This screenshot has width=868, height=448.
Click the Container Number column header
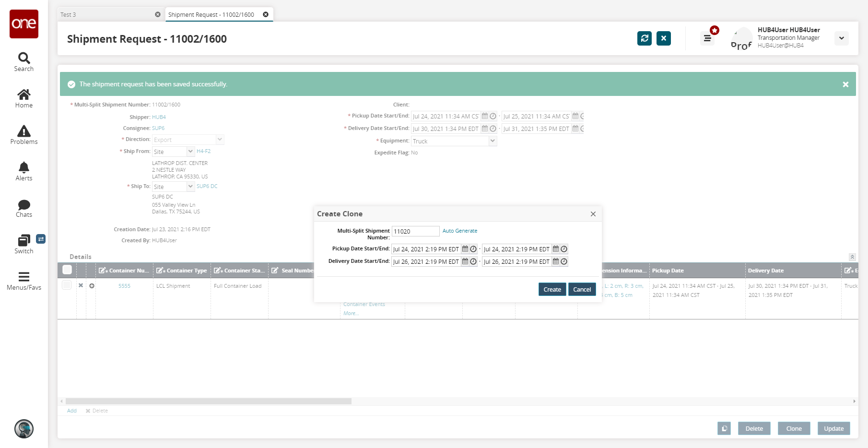124,271
